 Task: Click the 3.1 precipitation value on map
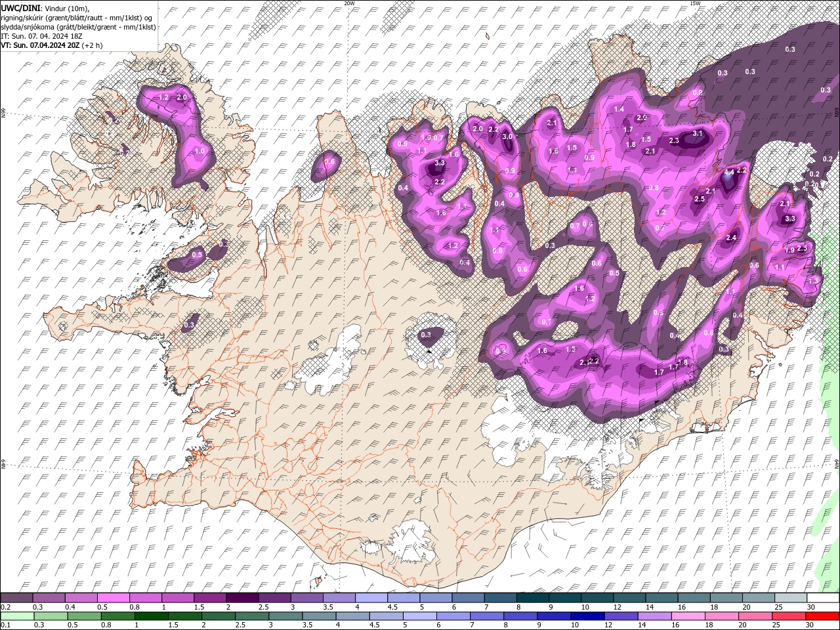(698, 134)
